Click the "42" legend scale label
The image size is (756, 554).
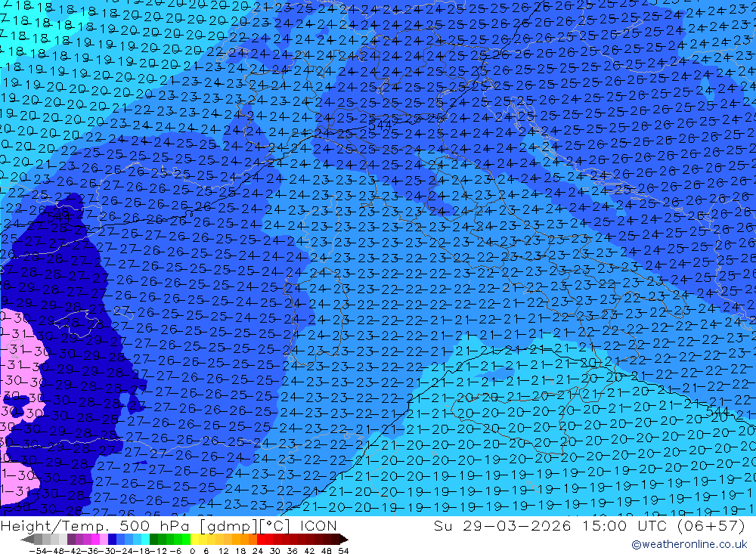tap(309, 551)
